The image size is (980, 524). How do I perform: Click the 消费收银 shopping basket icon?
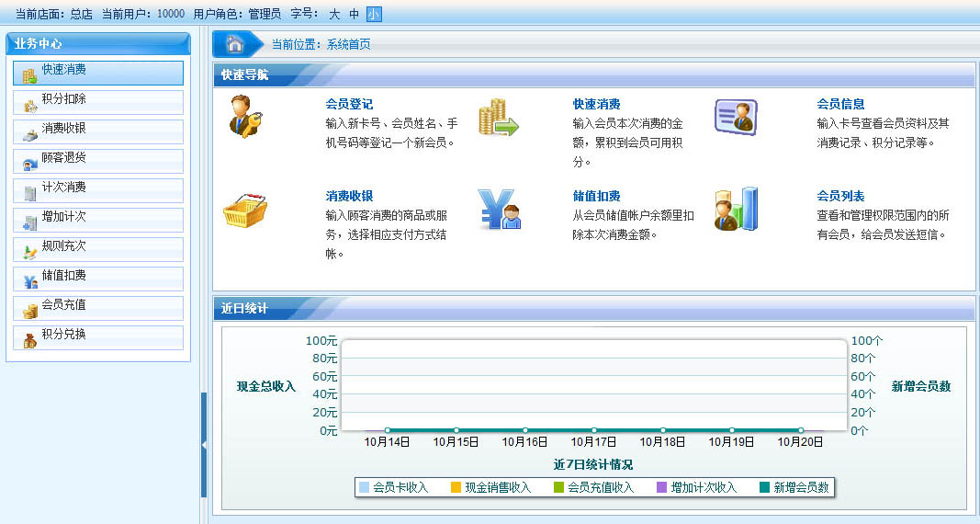click(245, 211)
